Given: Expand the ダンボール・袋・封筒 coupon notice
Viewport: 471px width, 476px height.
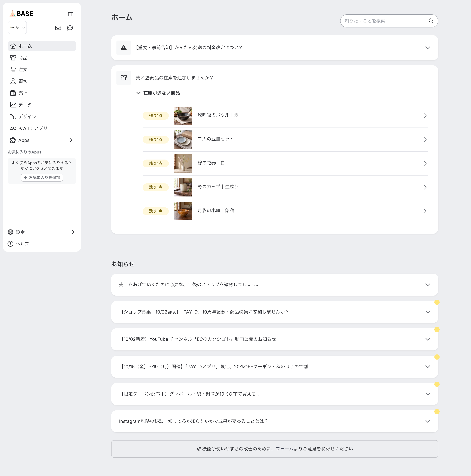Looking at the screenshot, I should pyautogui.click(x=275, y=394).
